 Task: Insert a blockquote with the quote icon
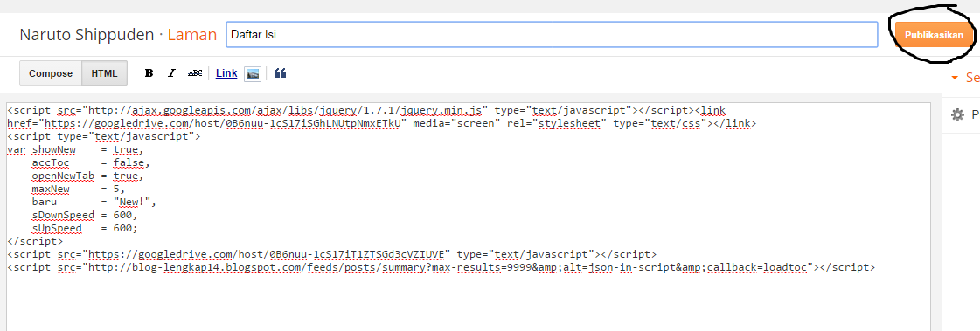(x=280, y=73)
